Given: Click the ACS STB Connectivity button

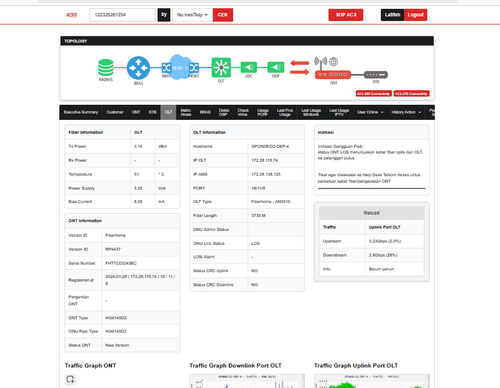Looking at the screenshot, I should (411, 94).
